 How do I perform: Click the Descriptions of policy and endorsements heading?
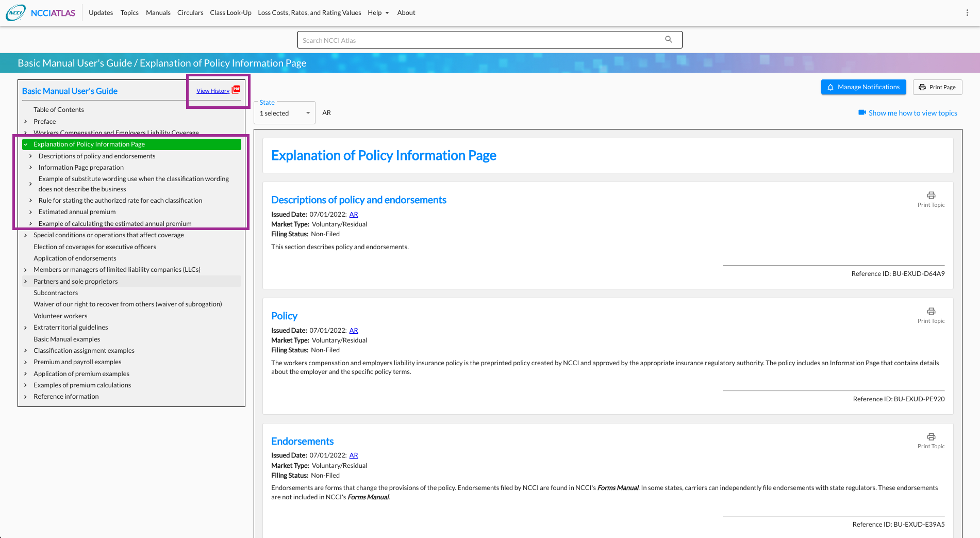click(x=359, y=200)
